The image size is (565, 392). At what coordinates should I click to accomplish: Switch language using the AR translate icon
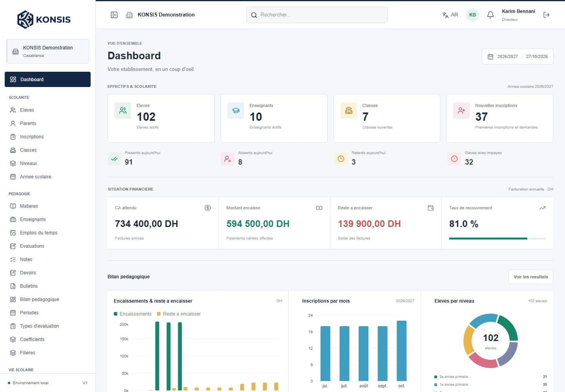click(450, 15)
